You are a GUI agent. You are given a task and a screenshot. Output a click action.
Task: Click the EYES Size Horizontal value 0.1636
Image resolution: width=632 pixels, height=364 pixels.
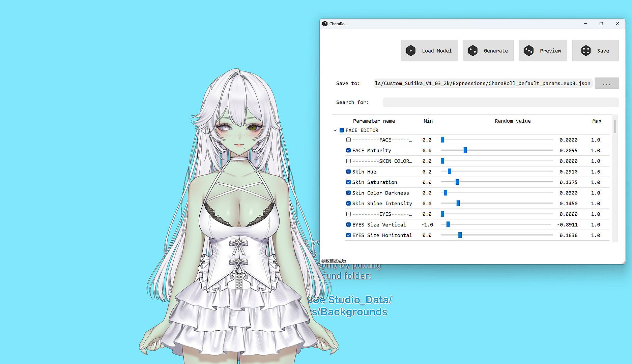[569, 235]
